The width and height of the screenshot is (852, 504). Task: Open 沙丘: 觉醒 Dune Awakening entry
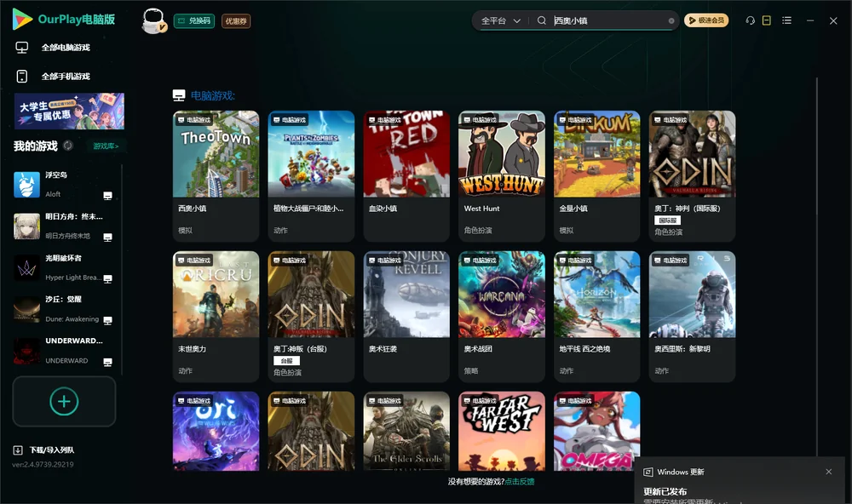[64, 309]
